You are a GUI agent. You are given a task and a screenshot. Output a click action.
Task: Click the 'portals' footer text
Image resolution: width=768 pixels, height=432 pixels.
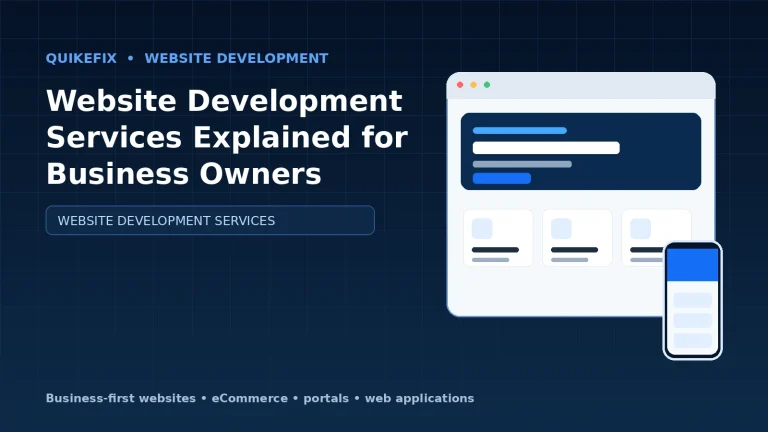326,399
